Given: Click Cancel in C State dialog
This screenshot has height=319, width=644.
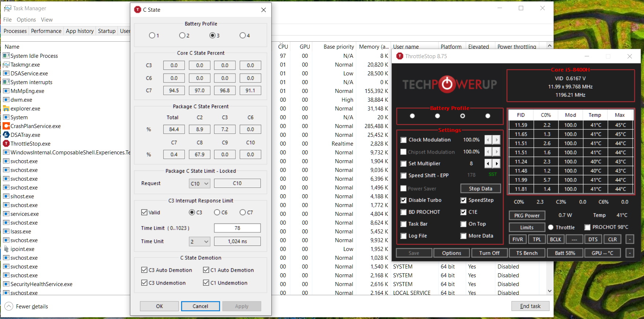Looking at the screenshot, I should coord(200,306).
